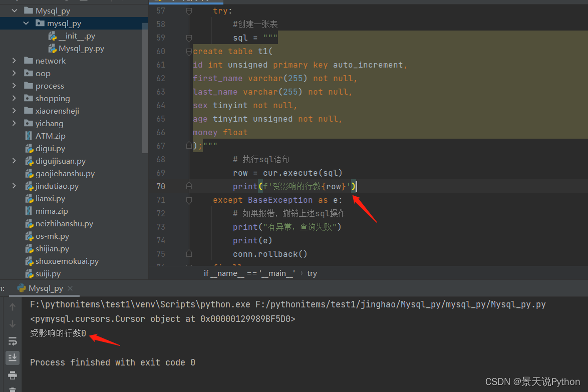Click the Up the stack trace arrow

click(x=13, y=307)
